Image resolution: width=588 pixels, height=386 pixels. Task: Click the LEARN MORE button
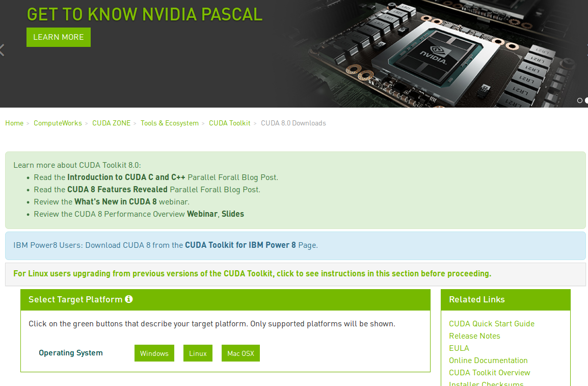click(59, 37)
